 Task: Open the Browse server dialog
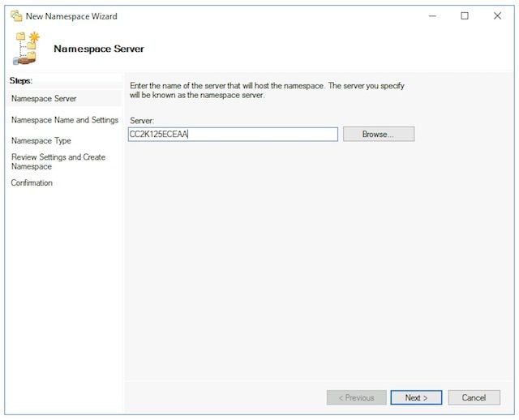(x=379, y=134)
